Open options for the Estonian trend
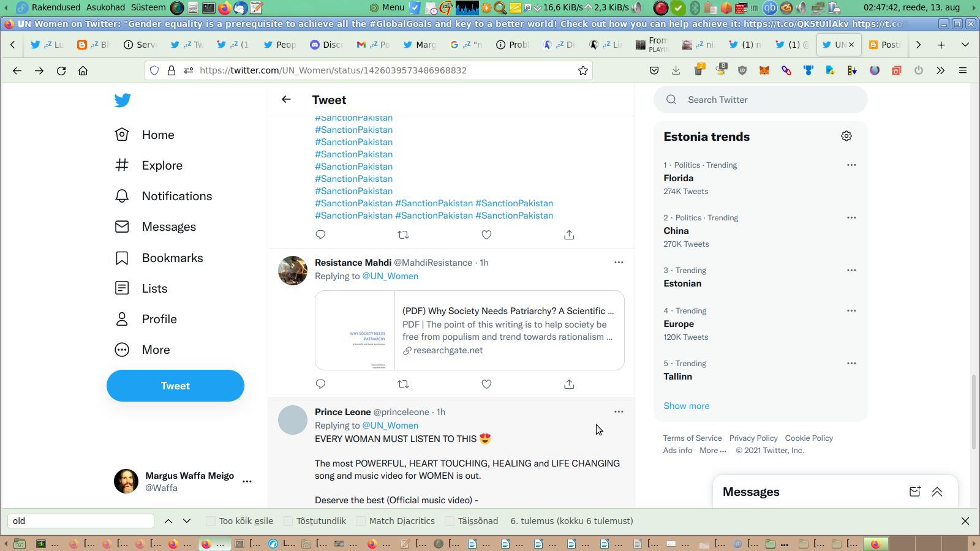 coord(851,270)
